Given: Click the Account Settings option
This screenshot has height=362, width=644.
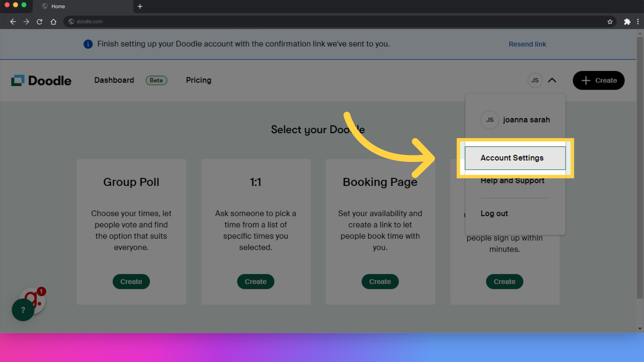Looking at the screenshot, I should 512,158.
